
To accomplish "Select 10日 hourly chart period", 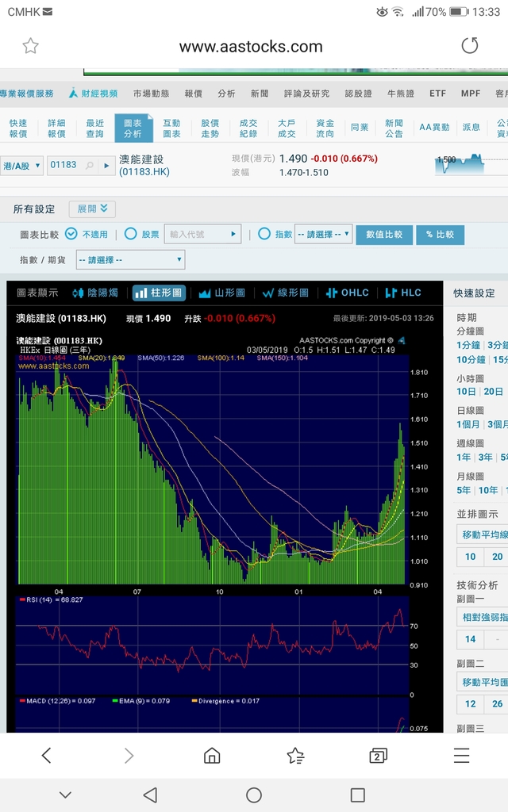I will [x=466, y=392].
